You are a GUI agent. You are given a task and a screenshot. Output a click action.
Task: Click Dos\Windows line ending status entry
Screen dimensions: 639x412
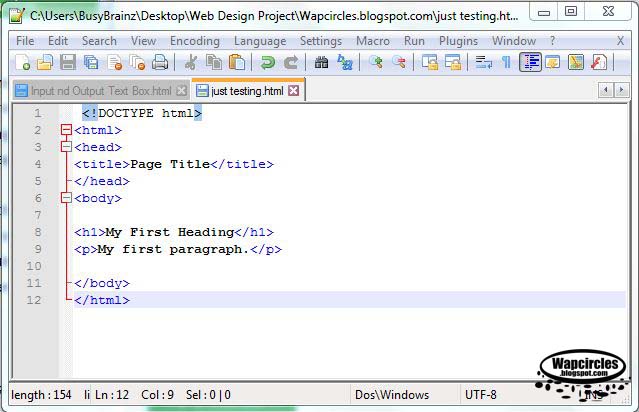(x=392, y=395)
